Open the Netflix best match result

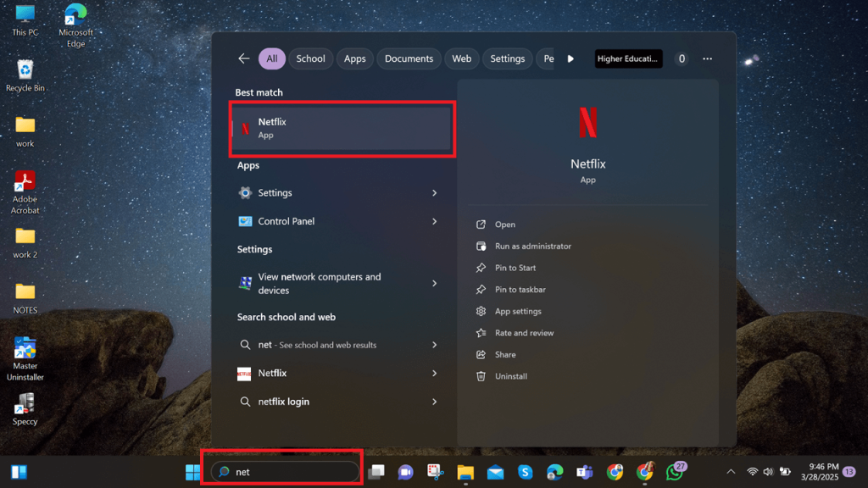(342, 128)
